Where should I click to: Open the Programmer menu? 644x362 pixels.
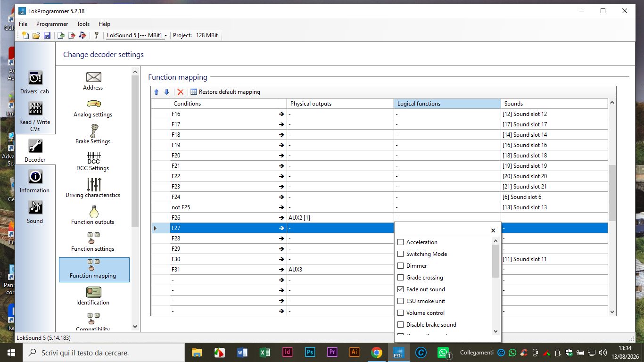click(52, 24)
